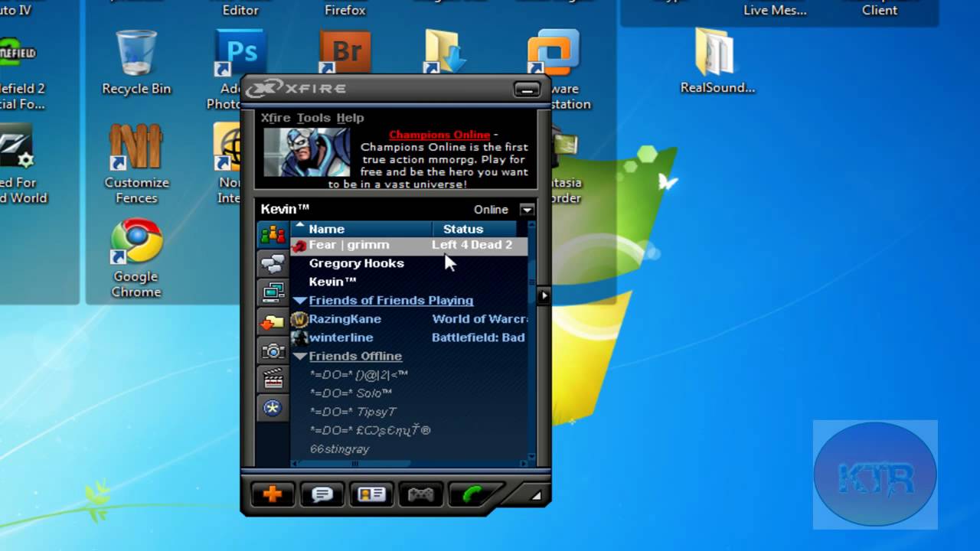Screen dimensions: 980x551
Task: Click the Champions Online hero thumbnail
Action: click(307, 152)
